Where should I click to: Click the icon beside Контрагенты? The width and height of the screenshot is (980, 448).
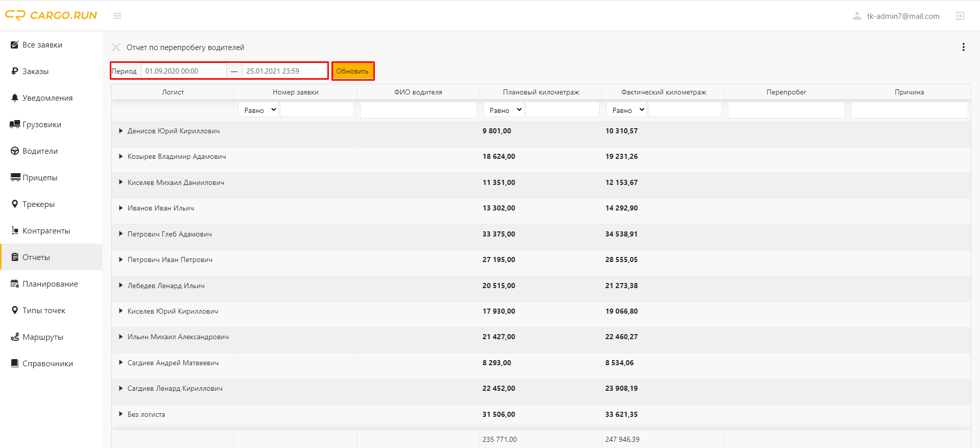(15, 230)
